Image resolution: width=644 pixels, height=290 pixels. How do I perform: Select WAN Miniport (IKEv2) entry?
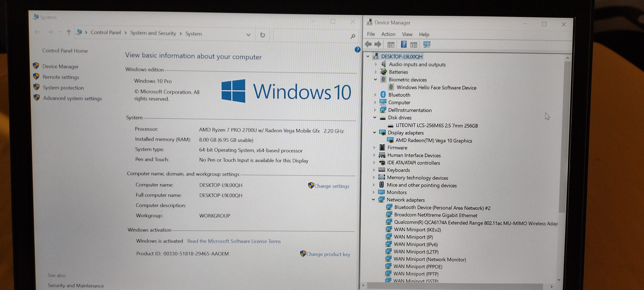coord(417,230)
